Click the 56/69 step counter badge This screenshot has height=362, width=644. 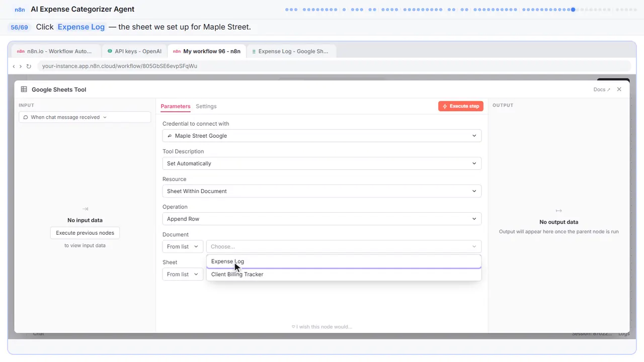(x=19, y=27)
